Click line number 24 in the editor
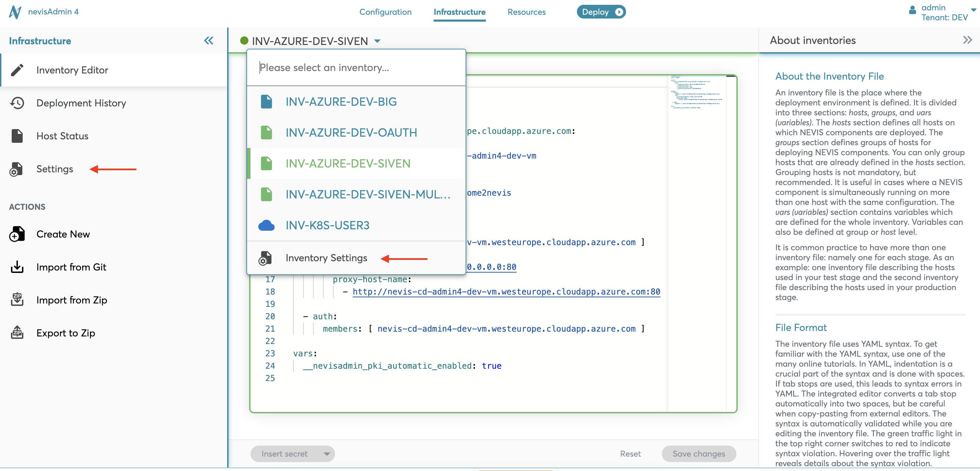The width and height of the screenshot is (980, 471). [x=270, y=366]
